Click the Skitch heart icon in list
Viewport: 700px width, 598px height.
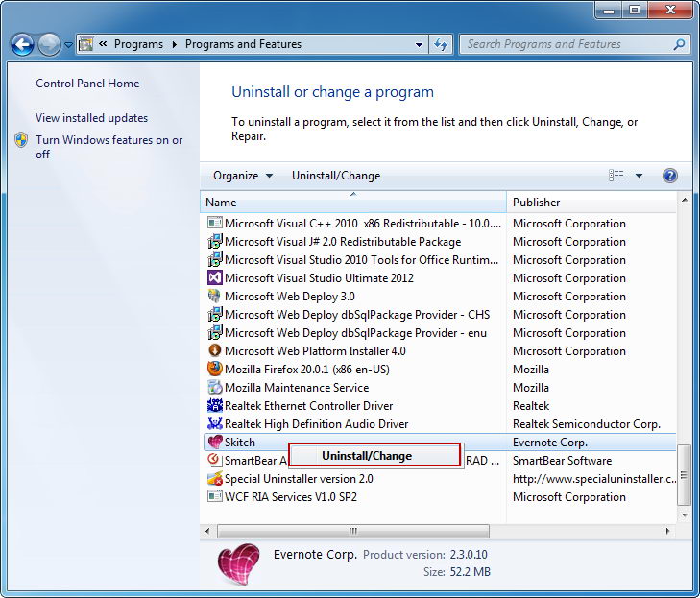pos(215,442)
